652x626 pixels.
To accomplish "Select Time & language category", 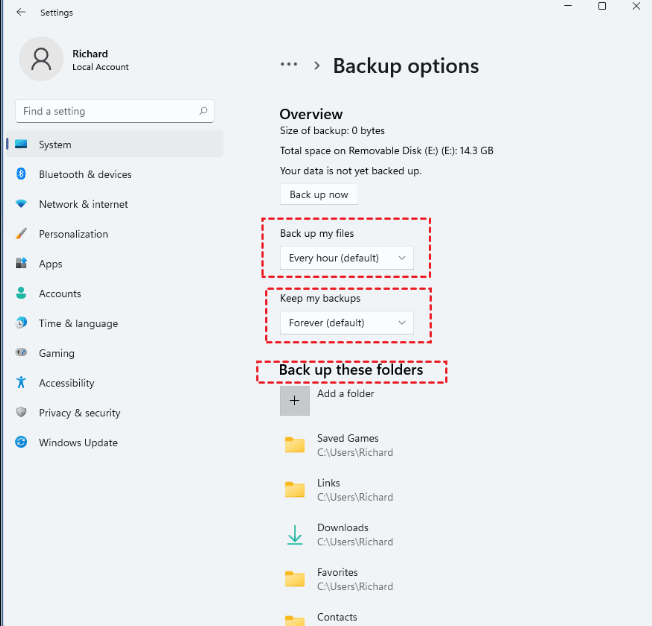I will pyautogui.click(x=115, y=323).
